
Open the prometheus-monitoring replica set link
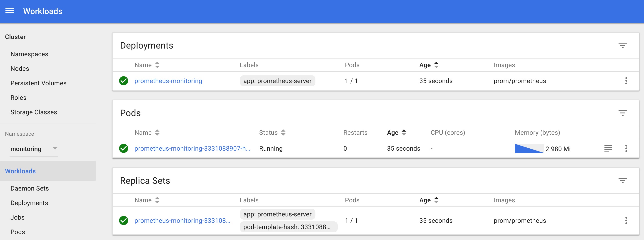(x=182, y=220)
